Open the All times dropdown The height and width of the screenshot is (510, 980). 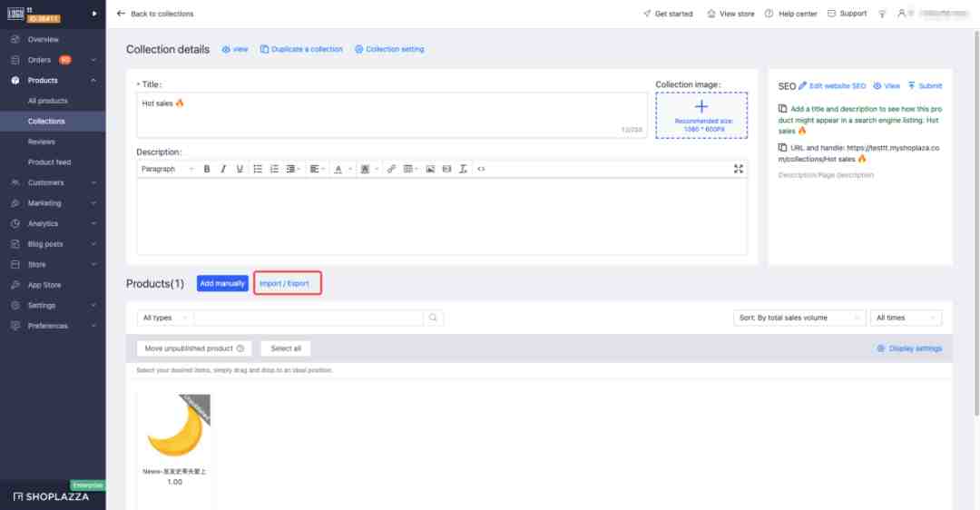coord(906,318)
